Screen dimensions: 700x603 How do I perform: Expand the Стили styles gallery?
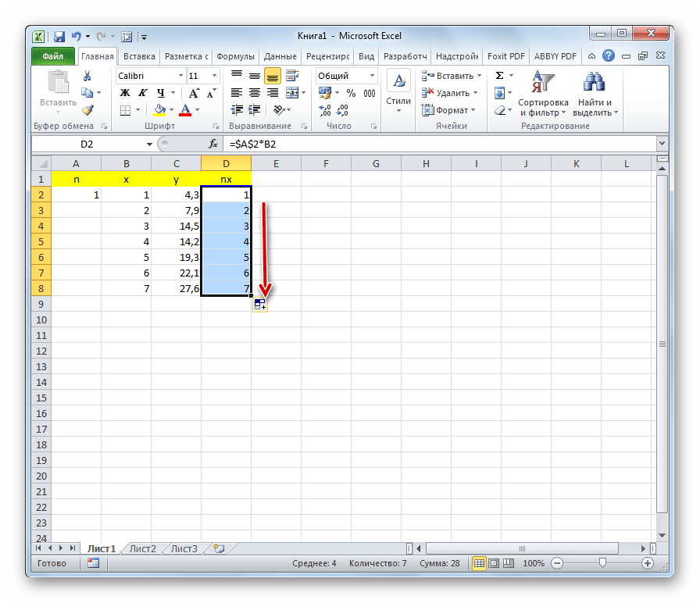tap(398, 91)
